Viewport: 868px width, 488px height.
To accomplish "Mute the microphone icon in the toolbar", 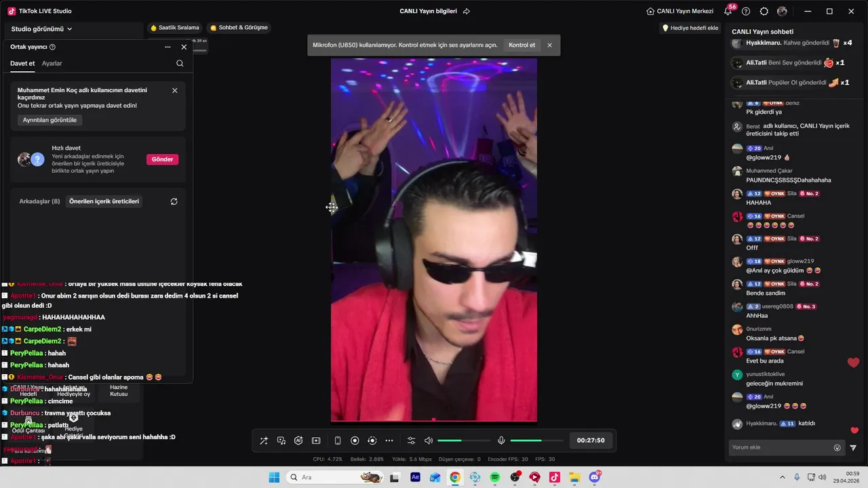I will click(501, 441).
